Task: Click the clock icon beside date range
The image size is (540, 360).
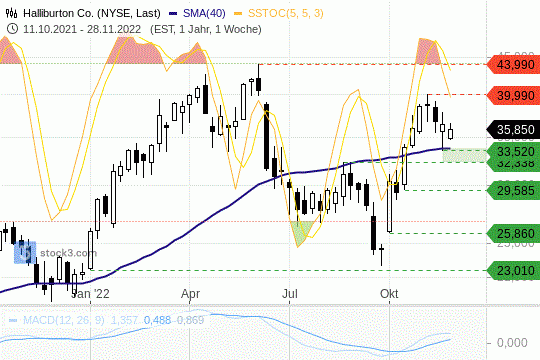Action: pyautogui.click(x=12, y=29)
